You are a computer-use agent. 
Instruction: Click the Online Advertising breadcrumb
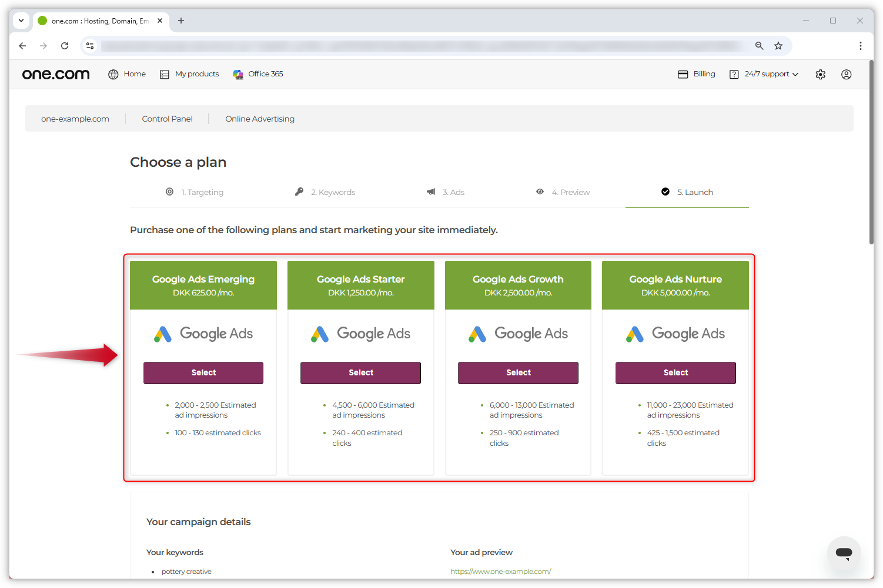click(260, 119)
